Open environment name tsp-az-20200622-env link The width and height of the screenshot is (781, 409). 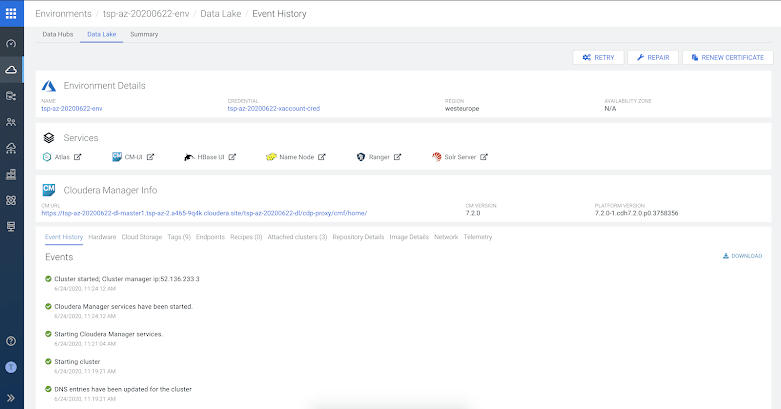pos(72,109)
